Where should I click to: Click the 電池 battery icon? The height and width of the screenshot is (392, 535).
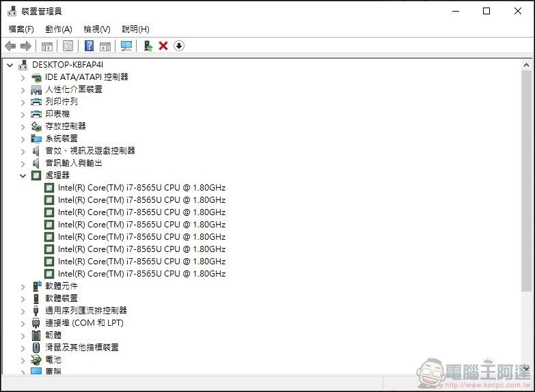pos(36,360)
